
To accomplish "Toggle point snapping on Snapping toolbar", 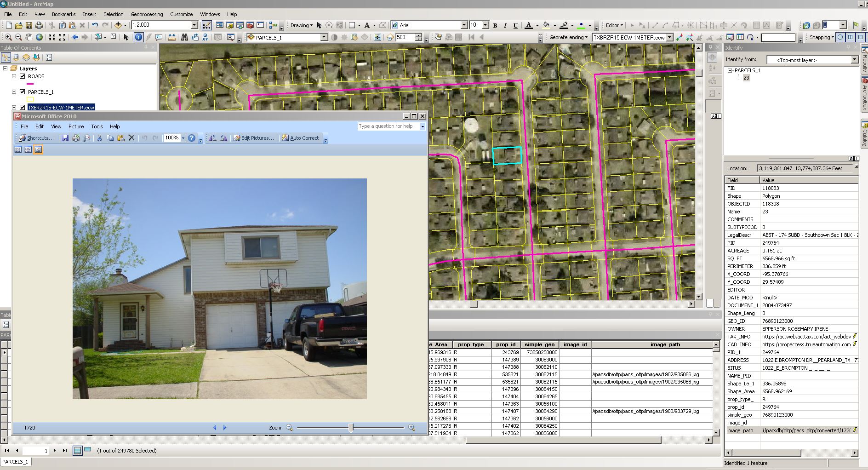I will tap(840, 37).
